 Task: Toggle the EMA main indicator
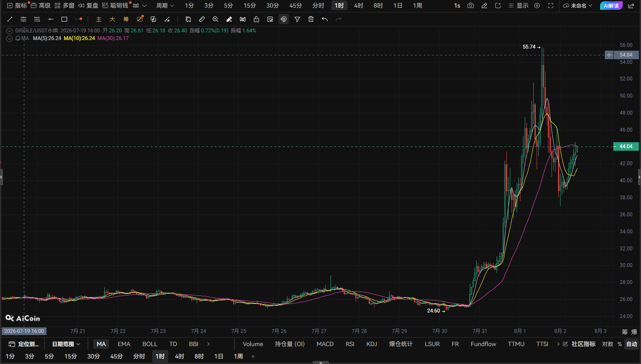[124, 344]
